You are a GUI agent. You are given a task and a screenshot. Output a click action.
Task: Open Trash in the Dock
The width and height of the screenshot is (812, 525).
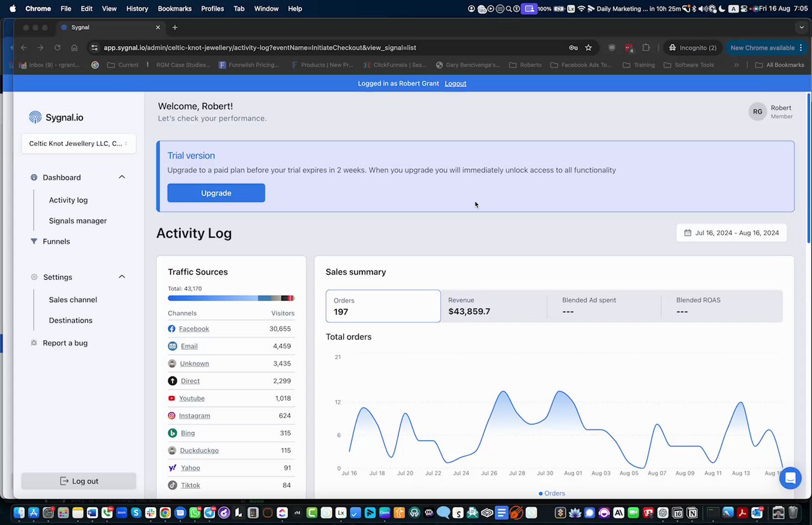click(793, 512)
